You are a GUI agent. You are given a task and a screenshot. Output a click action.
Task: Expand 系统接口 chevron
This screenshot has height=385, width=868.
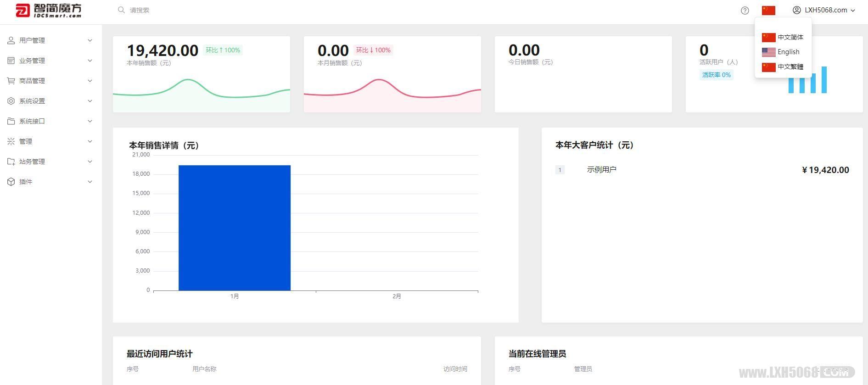(x=90, y=121)
